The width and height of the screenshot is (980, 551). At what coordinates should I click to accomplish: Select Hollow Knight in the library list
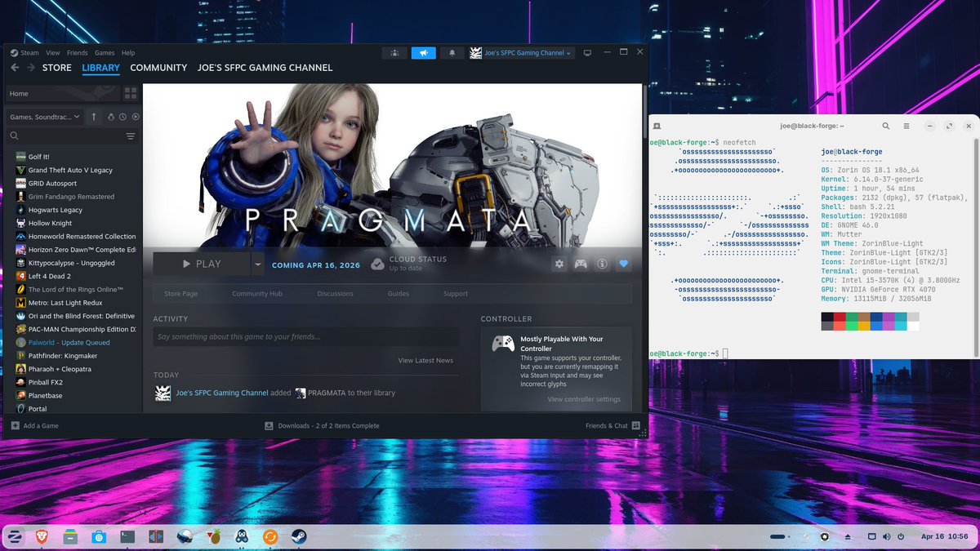(x=50, y=223)
